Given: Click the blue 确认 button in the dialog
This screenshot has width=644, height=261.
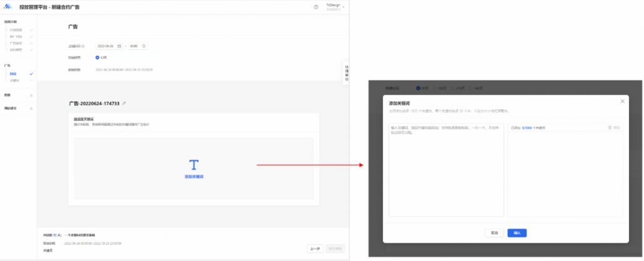Looking at the screenshot, I should pos(517,232).
